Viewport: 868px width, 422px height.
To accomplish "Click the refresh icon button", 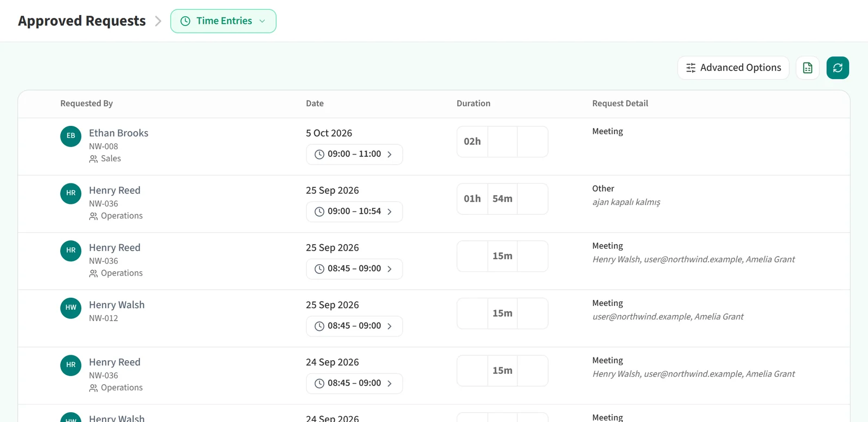I will (x=838, y=68).
